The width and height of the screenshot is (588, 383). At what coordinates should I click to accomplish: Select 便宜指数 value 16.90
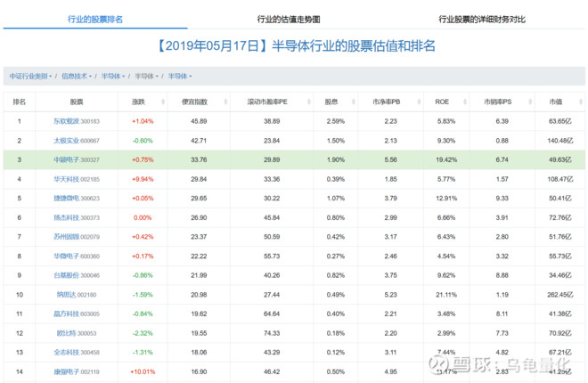(199, 371)
